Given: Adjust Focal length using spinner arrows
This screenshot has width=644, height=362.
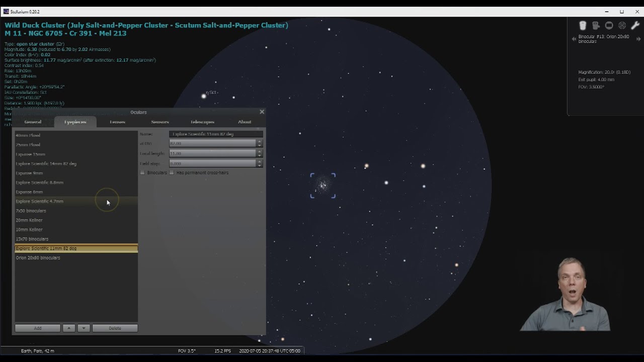Looking at the screenshot, I should (x=260, y=153).
